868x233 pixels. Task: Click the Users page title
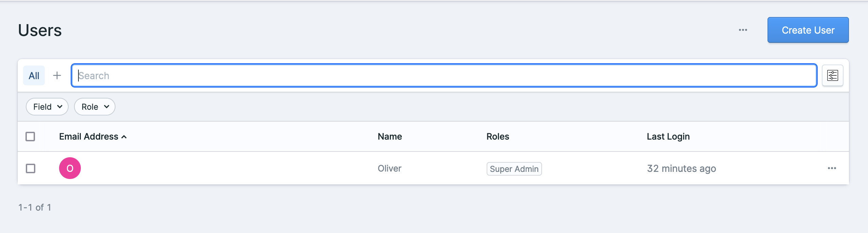coord(40,30)
